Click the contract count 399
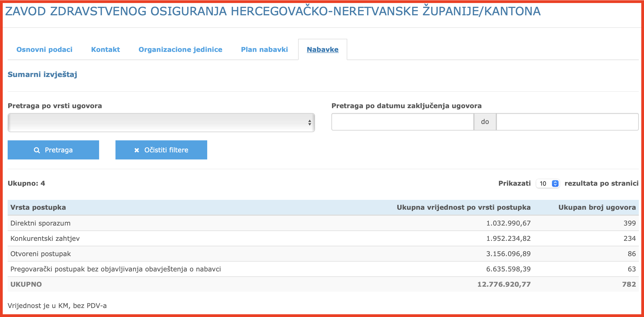 (630, 223)
